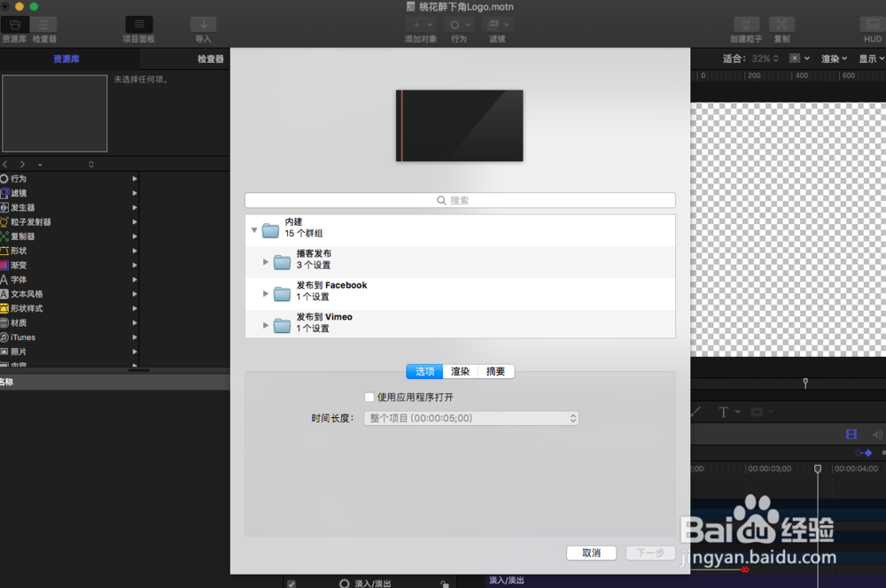
Task: Select the 形状 library category
Action: pyautogui.click(x=69, y=251)
